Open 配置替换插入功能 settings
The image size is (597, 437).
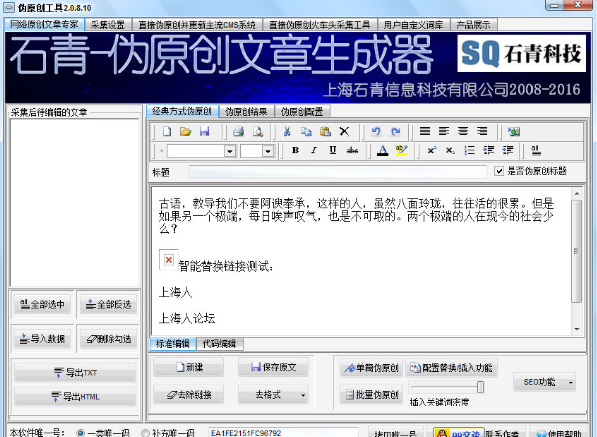click(x=451, y=368)
